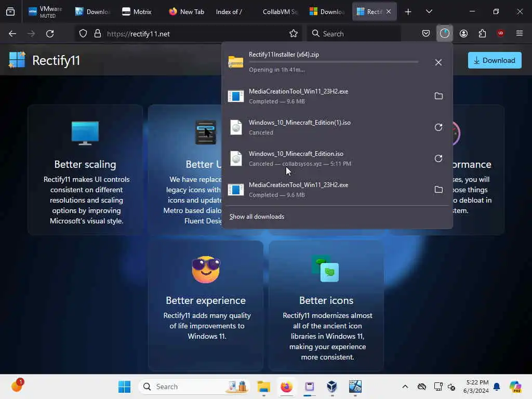Click the Better scaling monitor icon
532x399 pixels.
point(85,133)
